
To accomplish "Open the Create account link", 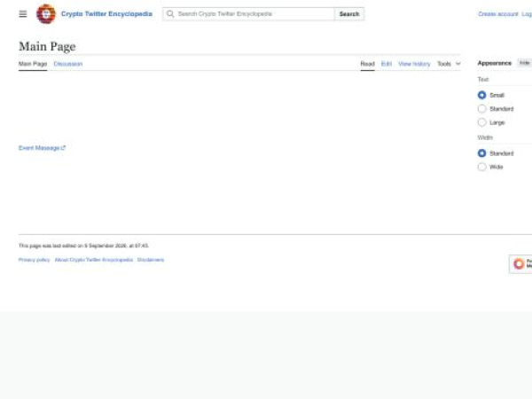I will pos(497,14).
